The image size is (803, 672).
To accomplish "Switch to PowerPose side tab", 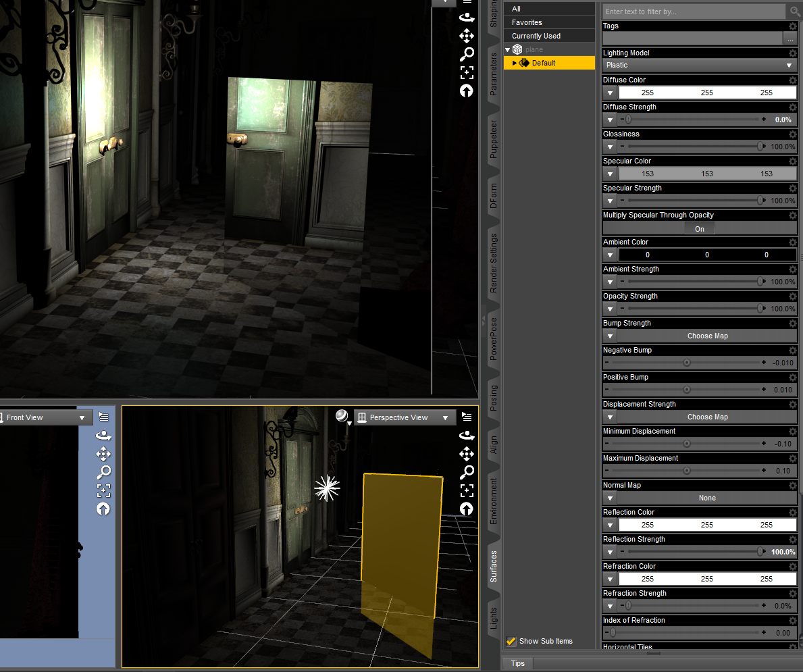I will tap(493, 338).
